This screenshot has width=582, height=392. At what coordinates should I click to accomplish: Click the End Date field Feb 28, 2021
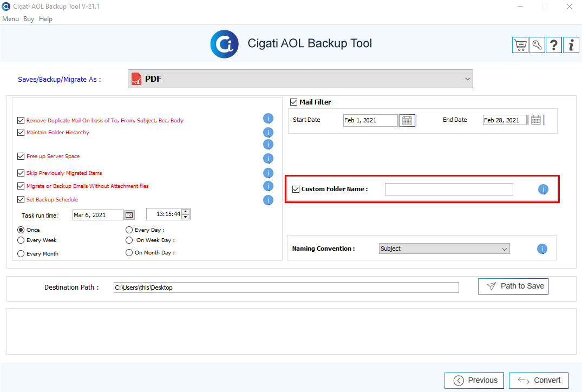tap(505, 120)
